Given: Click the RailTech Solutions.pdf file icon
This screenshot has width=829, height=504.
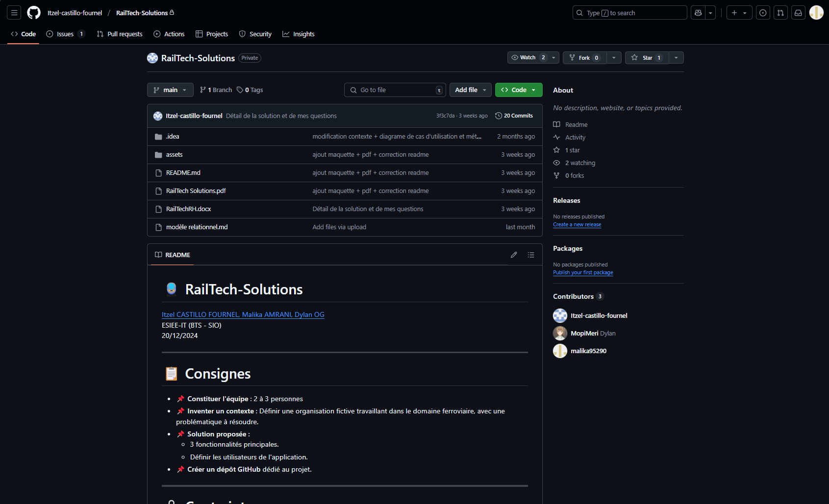Looking at the screenshot, I should (158, 191).
